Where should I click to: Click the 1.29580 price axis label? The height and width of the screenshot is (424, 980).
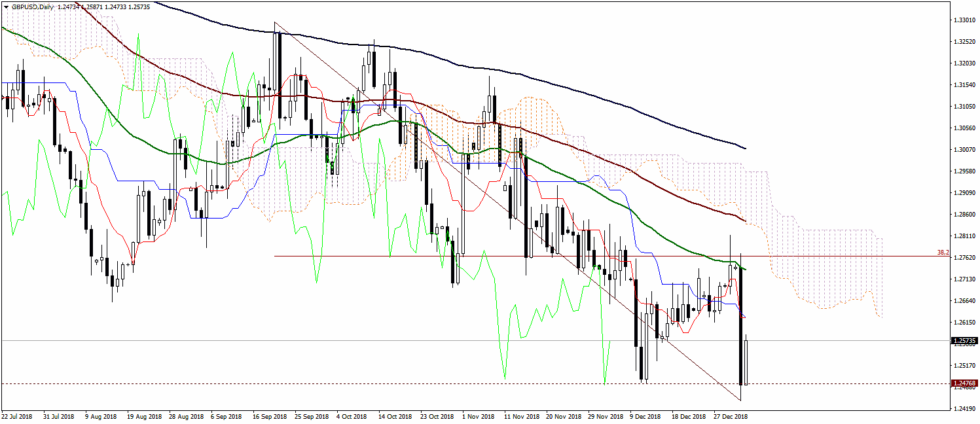964,171
